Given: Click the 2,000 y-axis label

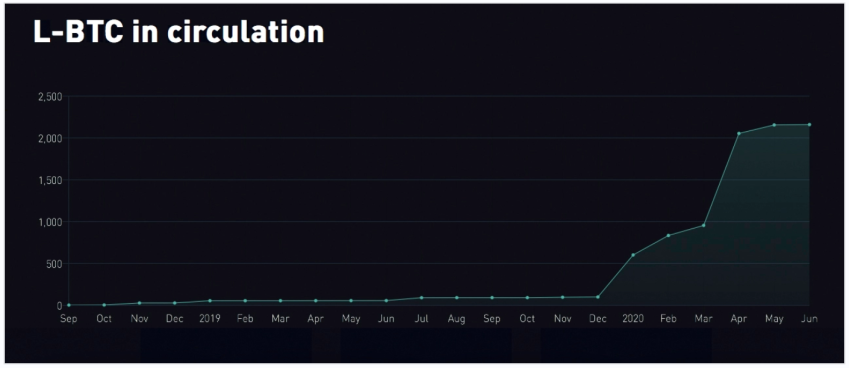Looking at the screenshot, I should 50,139.
